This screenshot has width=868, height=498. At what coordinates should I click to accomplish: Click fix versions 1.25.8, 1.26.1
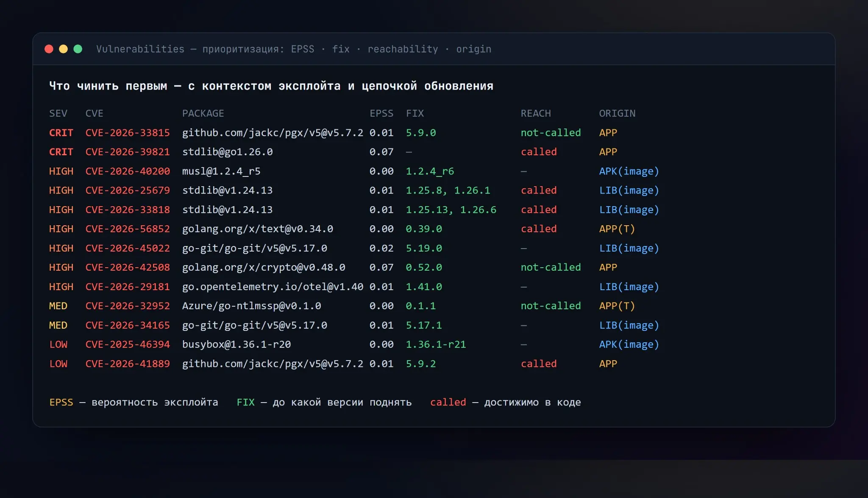tap(448, 190)
